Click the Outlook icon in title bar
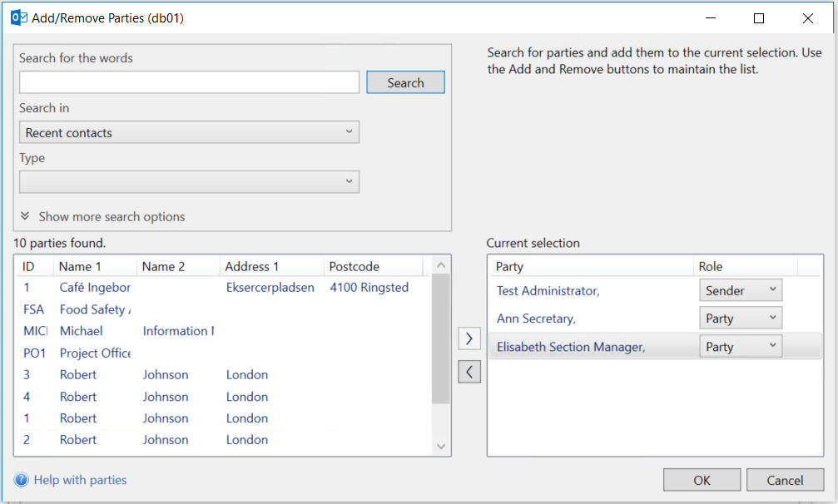 [18, 17]
